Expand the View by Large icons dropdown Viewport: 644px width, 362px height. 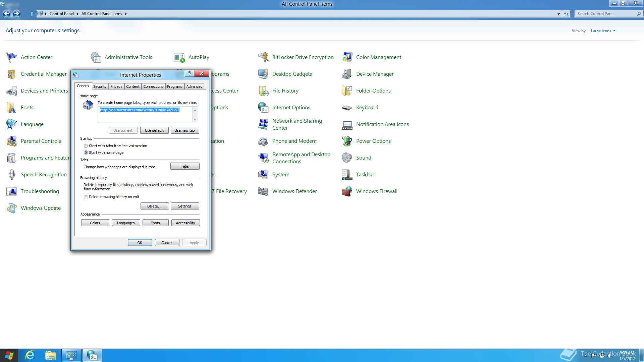point(603,31)
